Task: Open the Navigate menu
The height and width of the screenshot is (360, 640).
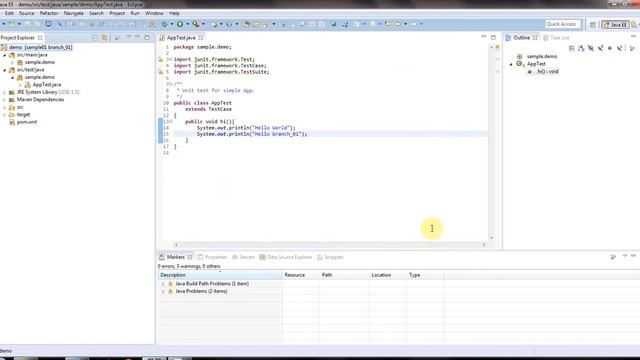Action: coord(73,13)
